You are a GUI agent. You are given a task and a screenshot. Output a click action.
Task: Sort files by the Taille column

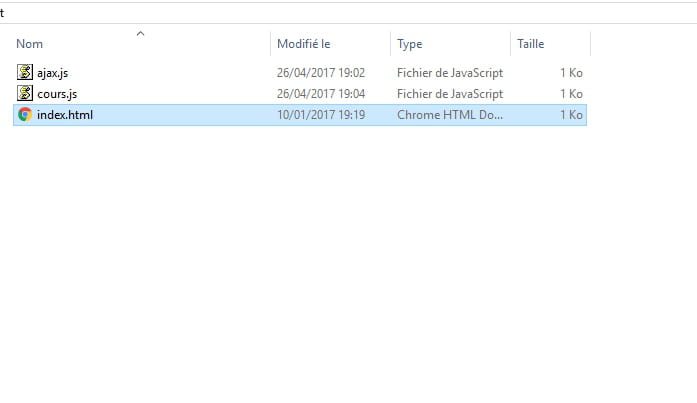[x=530, y=44]
